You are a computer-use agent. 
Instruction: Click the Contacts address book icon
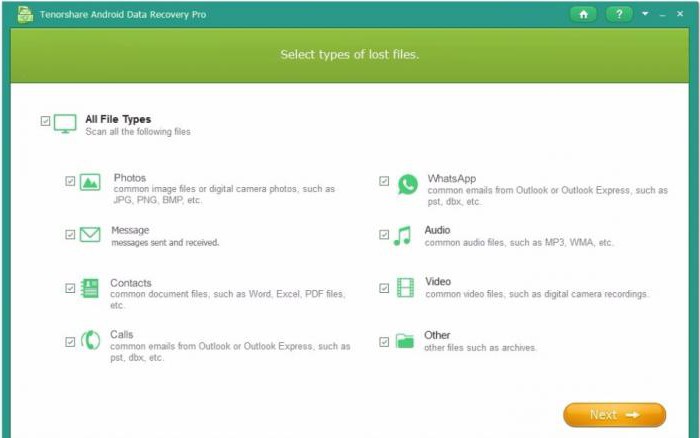pyautogui.click(x=90, y=288)
